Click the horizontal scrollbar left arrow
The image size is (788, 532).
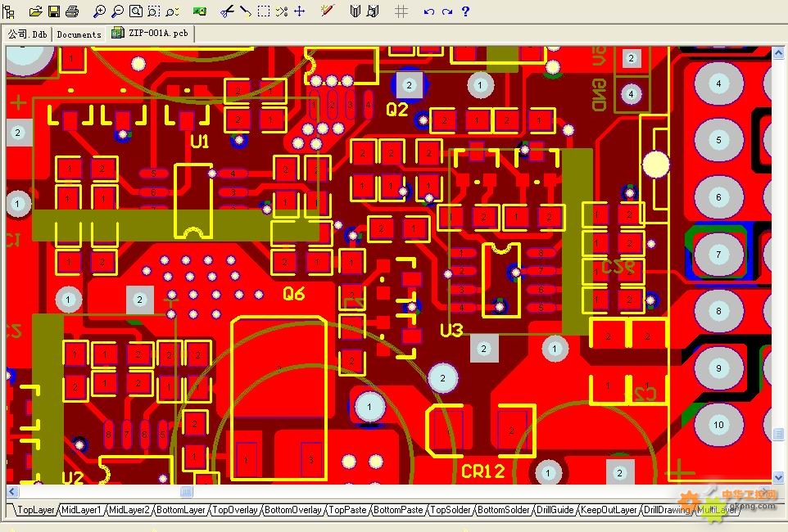12,491
